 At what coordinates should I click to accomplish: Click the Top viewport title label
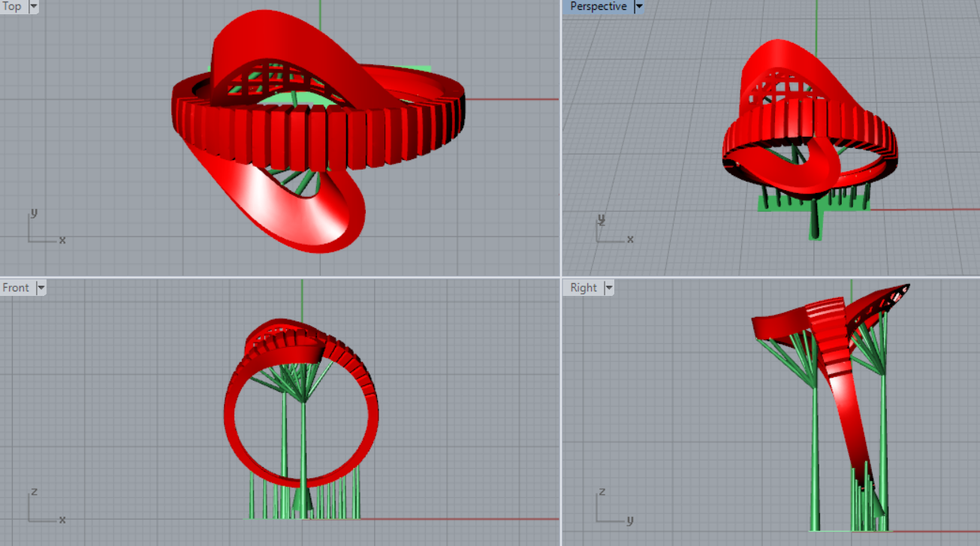click(12, 7)
